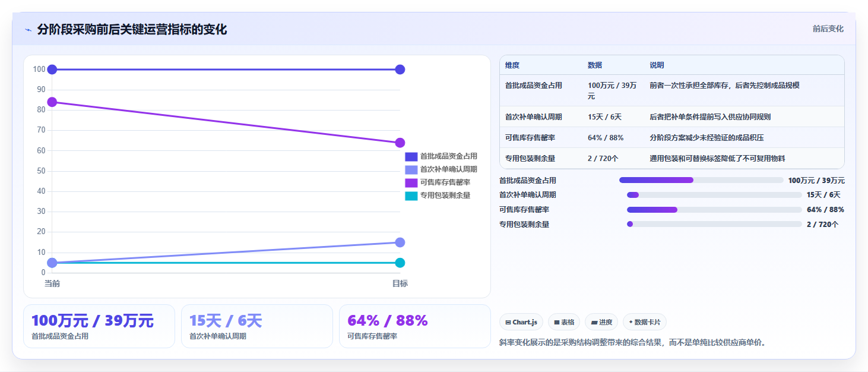The image size is (868, 372).
Task: Click table cell 2 / 720个
Action: click(x=603, y=159)
